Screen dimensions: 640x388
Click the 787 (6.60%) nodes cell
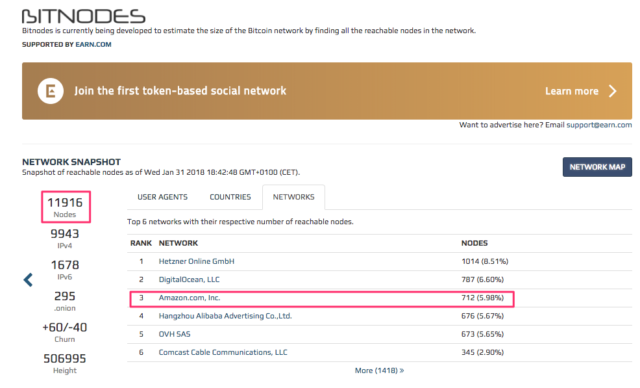(483, 279)
